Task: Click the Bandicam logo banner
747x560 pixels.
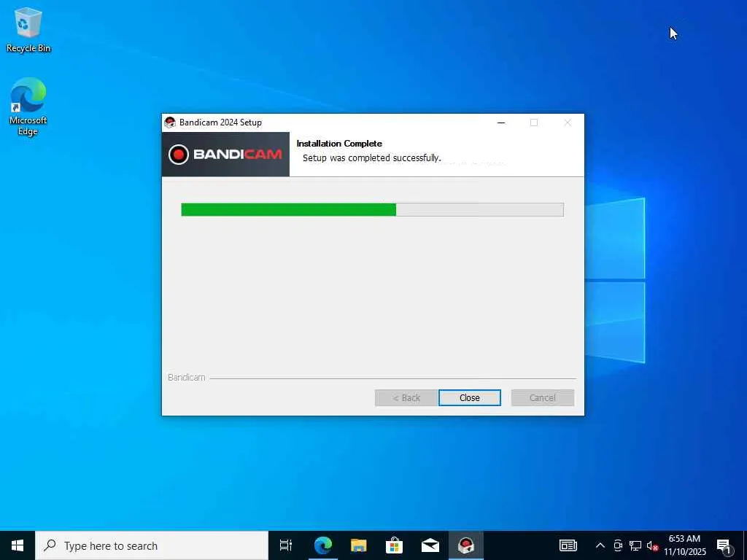Action: point(225,155)
